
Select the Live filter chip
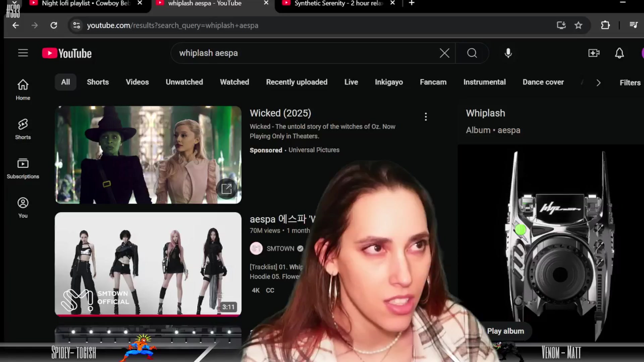351,82
